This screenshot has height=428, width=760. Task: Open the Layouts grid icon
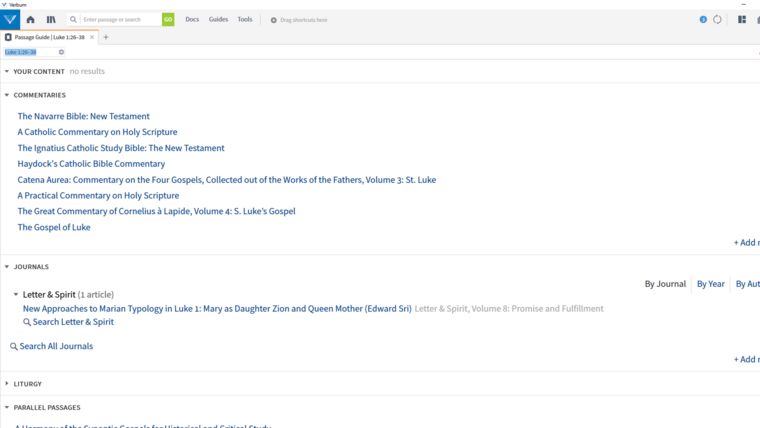tap(742, 19)
